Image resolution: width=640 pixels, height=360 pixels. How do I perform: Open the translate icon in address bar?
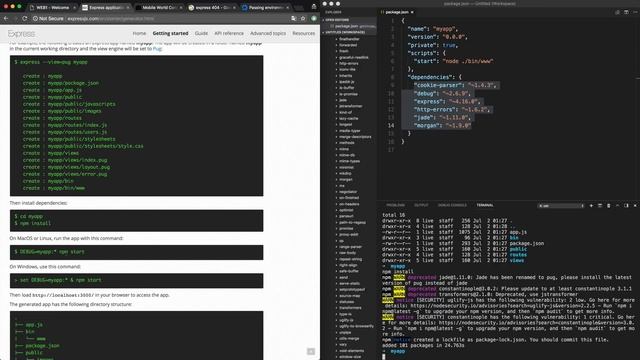click(293, 18)
